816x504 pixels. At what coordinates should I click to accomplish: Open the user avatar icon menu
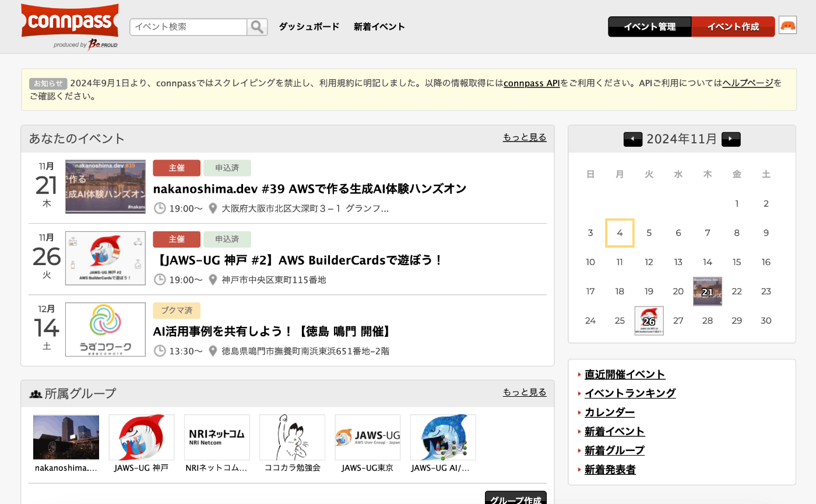[787, 25]
